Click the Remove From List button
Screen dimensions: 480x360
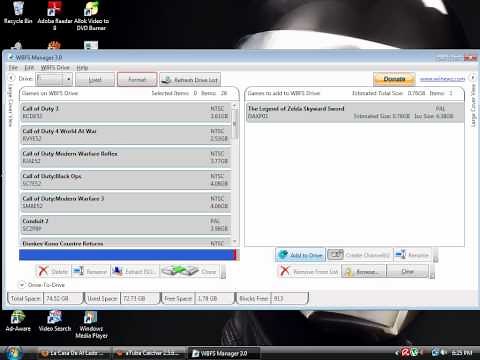point(308,271)
